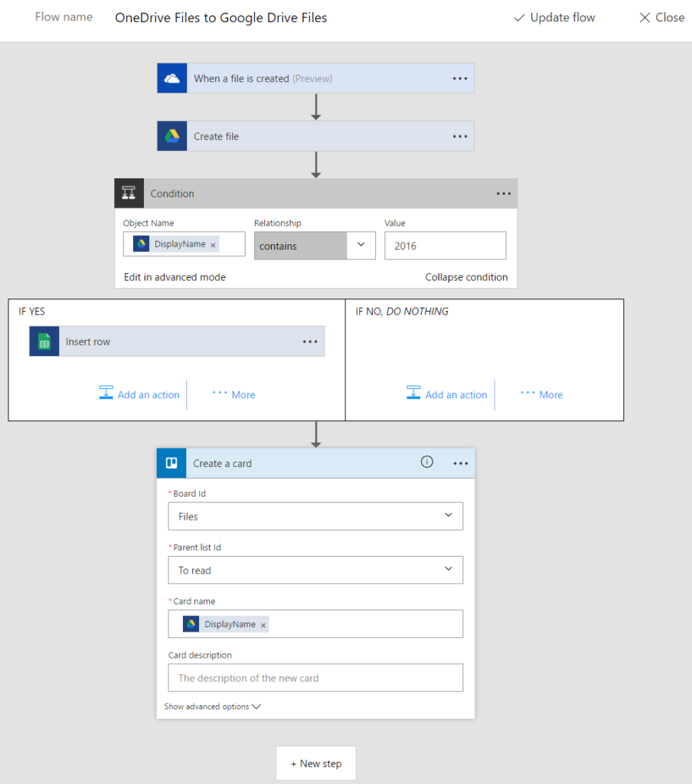Remove DisplayName token from Card name field
692x784 pixels.
click(263, 625)
